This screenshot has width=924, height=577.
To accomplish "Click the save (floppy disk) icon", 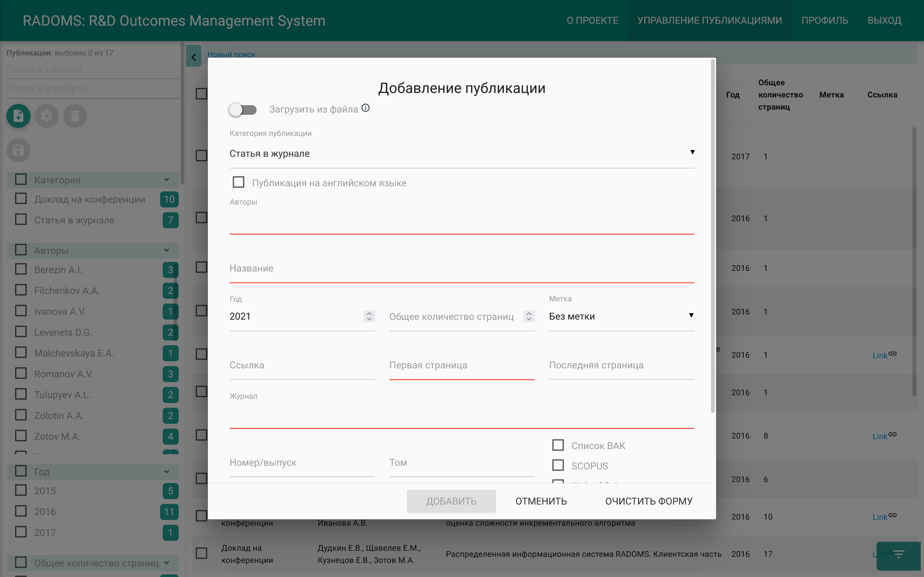I will (18, 150).
